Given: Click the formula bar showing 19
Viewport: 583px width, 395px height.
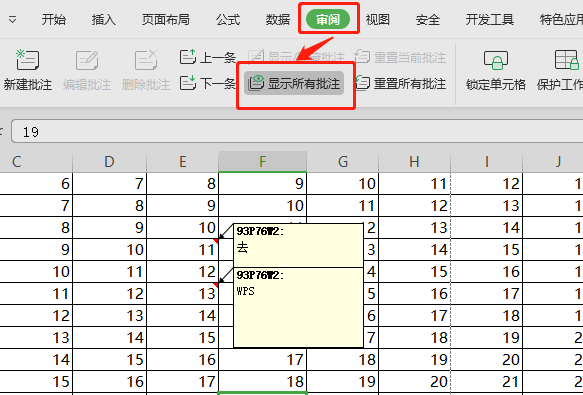Looking at the screenshot, I should (297, 131).
